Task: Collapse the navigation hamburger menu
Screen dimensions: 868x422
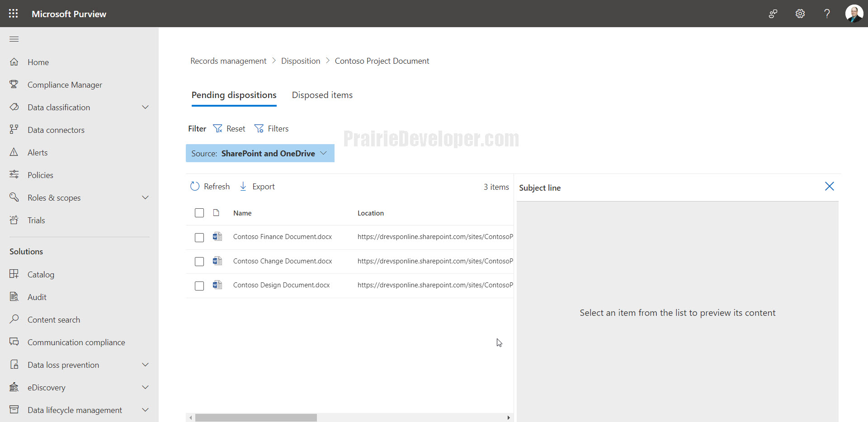Action: pos(14,39)
